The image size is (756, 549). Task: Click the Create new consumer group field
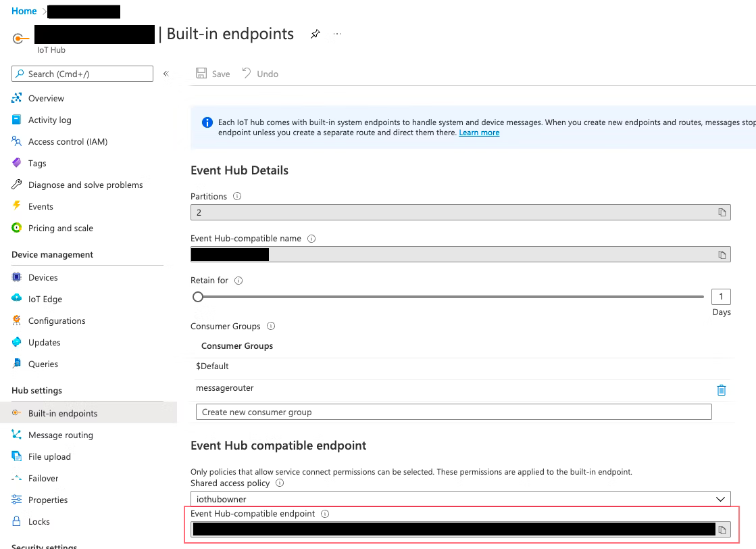[454, 412]
